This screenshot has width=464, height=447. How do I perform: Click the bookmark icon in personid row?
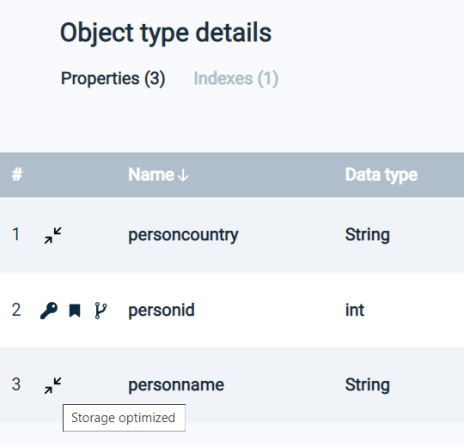point(75,310)
